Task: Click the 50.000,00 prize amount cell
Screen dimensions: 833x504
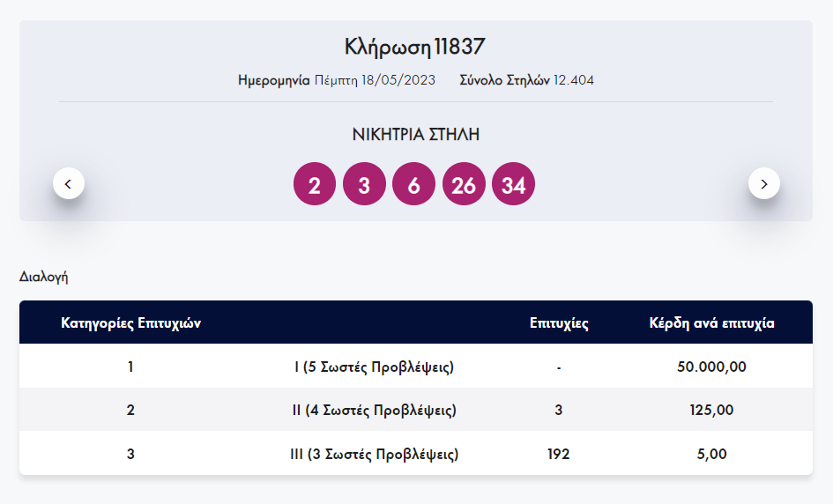Action: [x=711, y=367]
